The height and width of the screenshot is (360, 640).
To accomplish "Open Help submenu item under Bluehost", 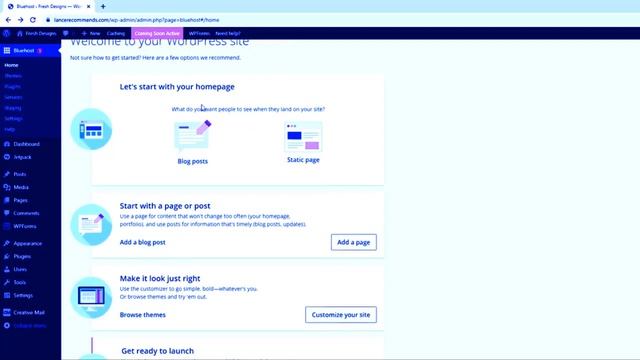I will 10,129.
